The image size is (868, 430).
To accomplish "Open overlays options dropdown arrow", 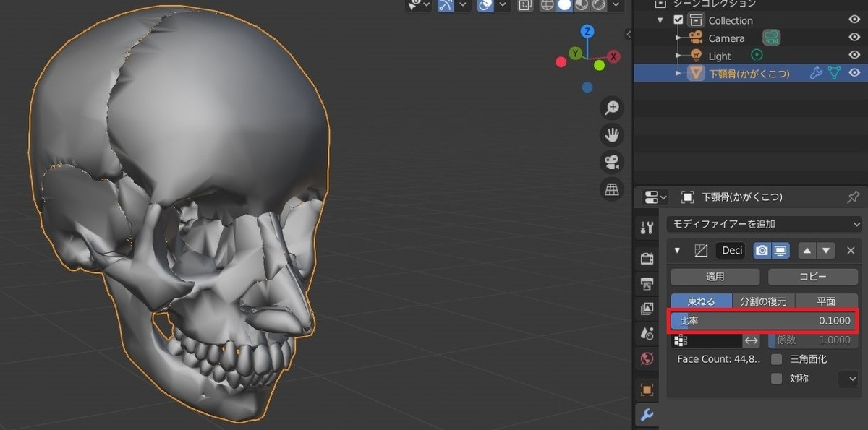I will click(503, 5).
